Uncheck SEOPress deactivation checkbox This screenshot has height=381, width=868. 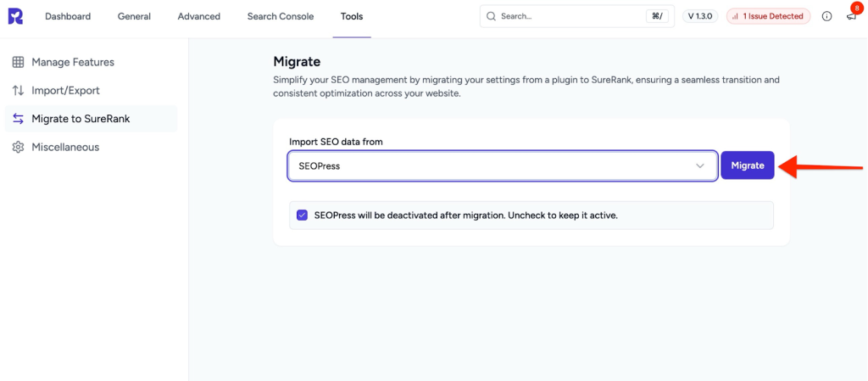point(302,215)
